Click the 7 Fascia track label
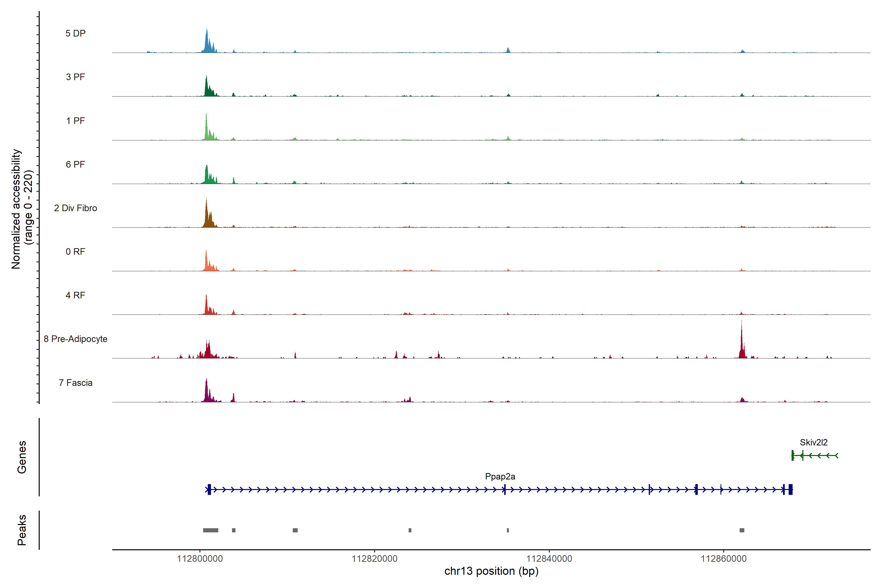882x588 pixels. pyautogui.click(x=75, y=383)
